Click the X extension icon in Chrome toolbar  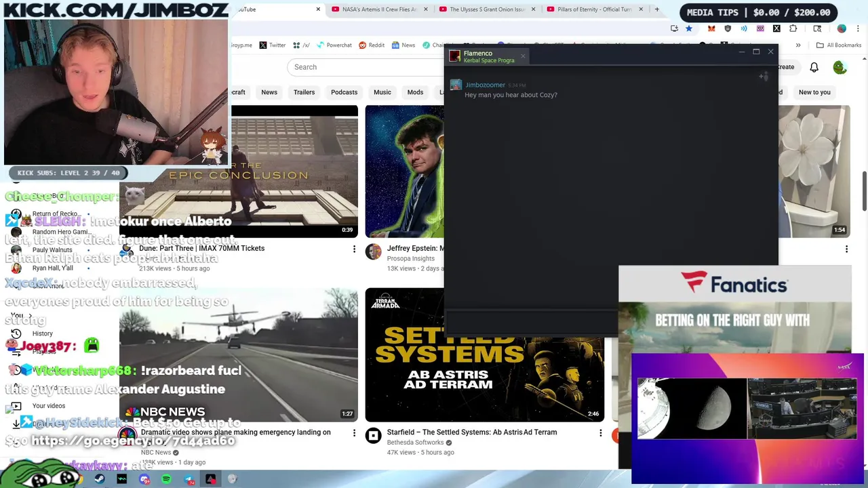tap(776, 28)
